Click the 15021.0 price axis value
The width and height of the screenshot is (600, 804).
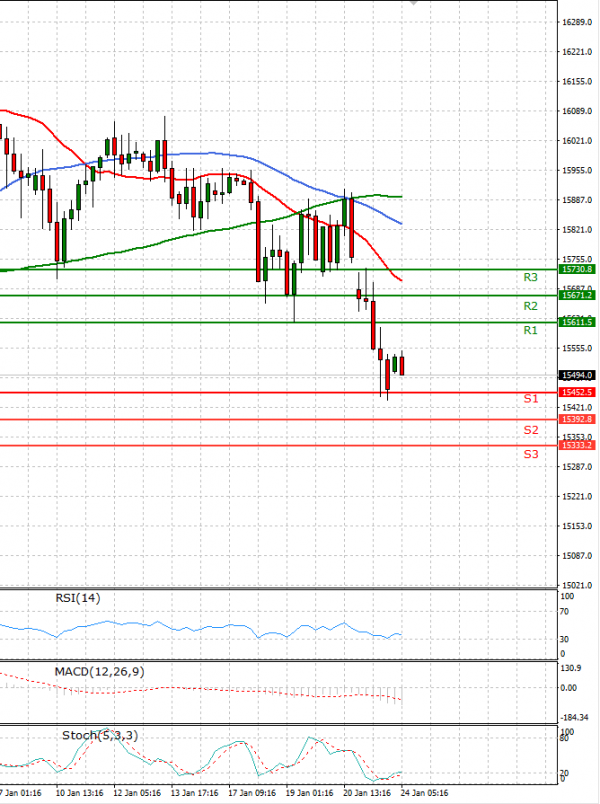[577, 586]
